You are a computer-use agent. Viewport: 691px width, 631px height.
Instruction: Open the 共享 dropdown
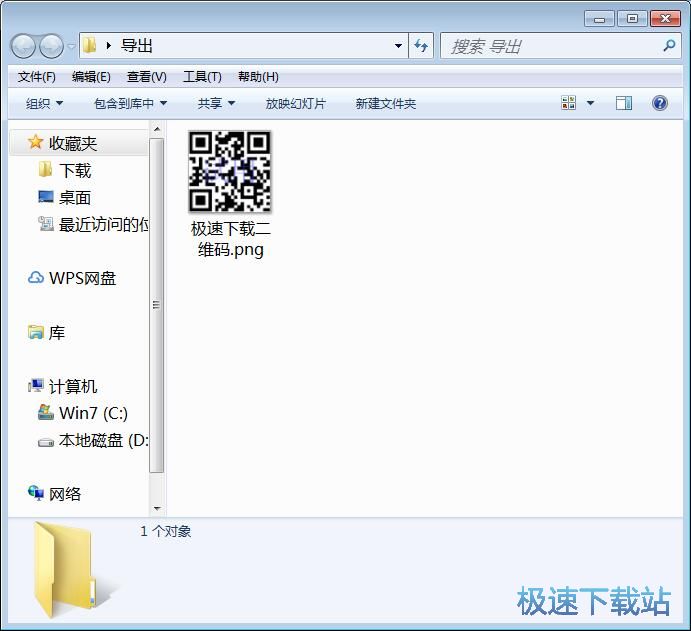point(216,104)
